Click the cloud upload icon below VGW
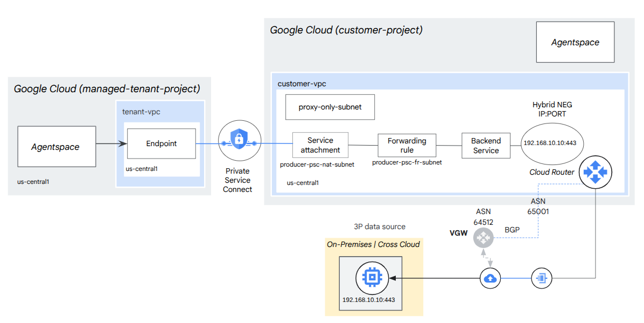644x323 pixels. 490,278
